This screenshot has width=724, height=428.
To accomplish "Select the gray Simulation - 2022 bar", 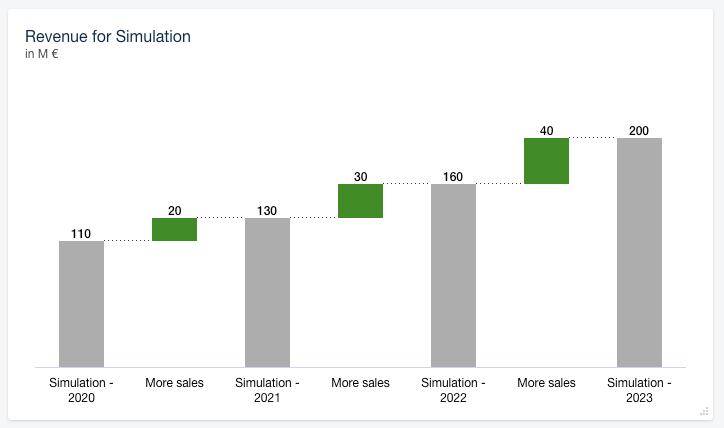I will coord(453,275).
